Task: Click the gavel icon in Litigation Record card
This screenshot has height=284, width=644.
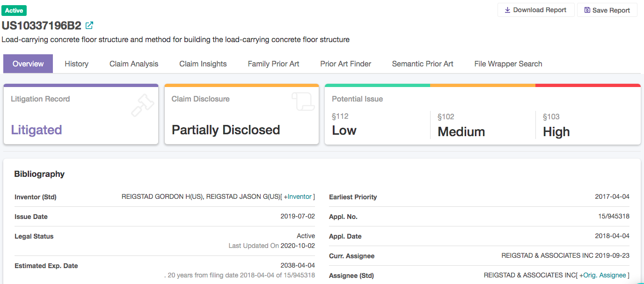Action: [142, 105]
